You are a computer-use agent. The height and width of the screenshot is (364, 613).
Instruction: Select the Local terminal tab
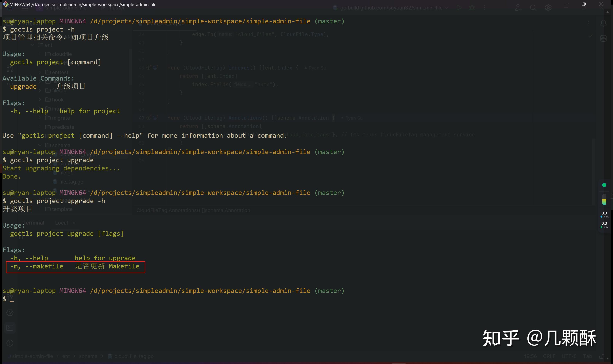[x=61, y=223]
